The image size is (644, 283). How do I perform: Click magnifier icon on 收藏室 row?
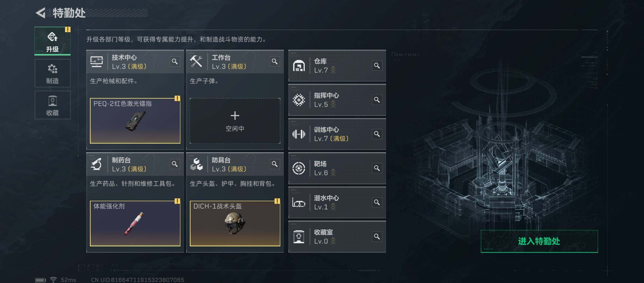click(x=377, y=237)
